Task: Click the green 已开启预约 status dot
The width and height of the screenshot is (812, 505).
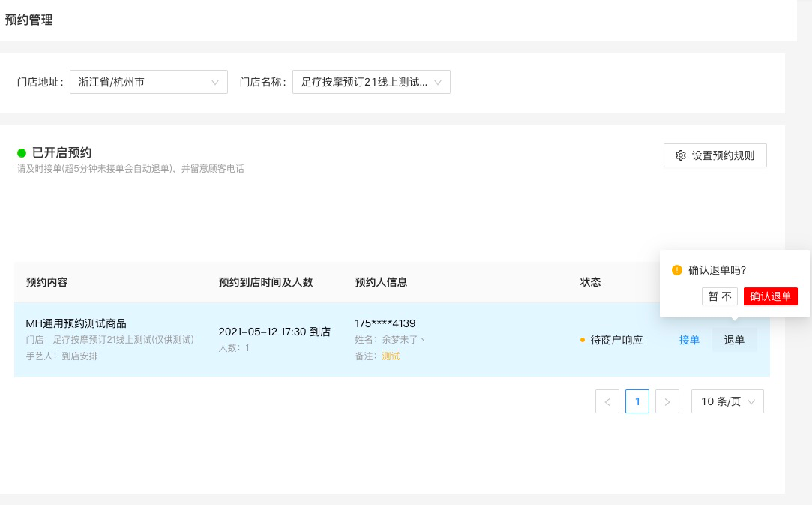Action: tap(22, 153)
